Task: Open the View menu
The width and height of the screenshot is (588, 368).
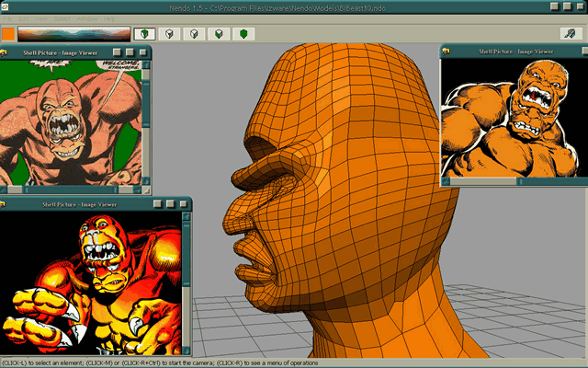Action: tap(40, 18)
